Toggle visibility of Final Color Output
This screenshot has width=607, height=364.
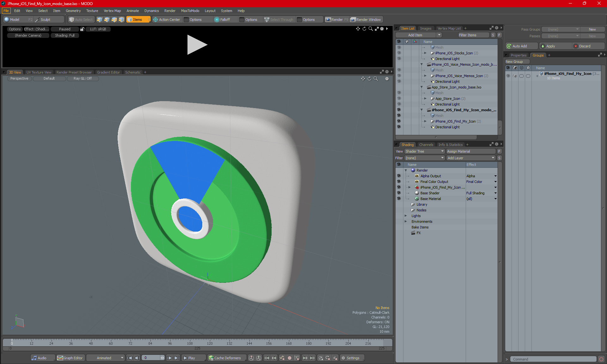tap(399, 182)
